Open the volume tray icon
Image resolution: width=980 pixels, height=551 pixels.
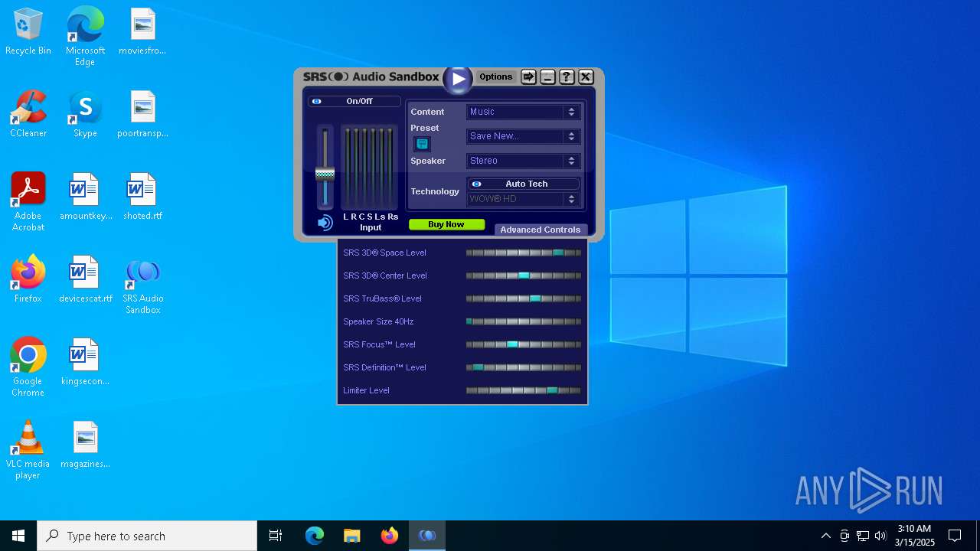pyautogui.click(x=880, y=536)
